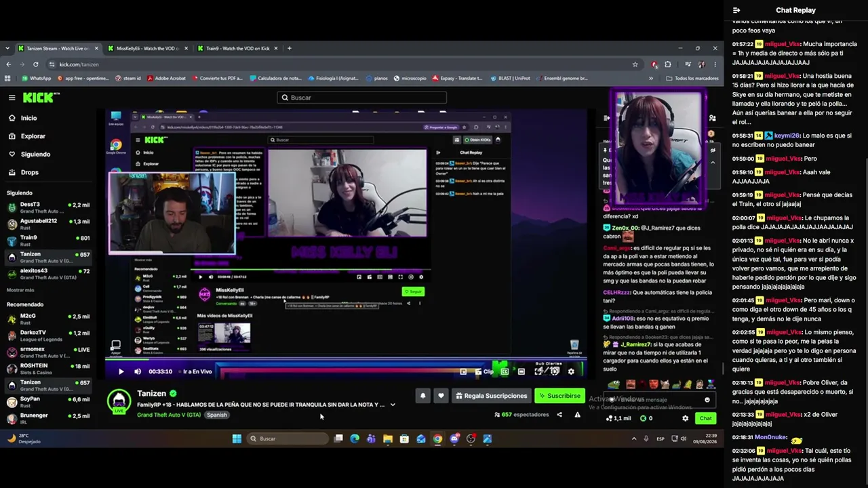
Task: Open WhatsApp bookmark
Action: coord(36,78)
